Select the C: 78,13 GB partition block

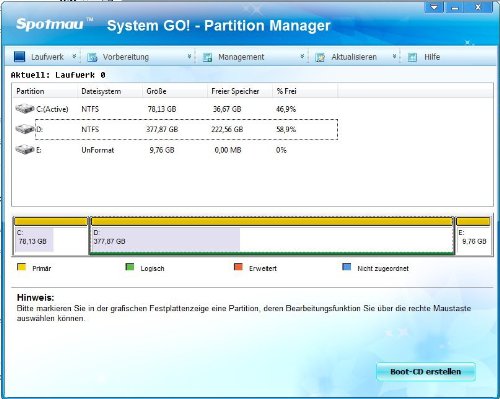click(51, 236)
